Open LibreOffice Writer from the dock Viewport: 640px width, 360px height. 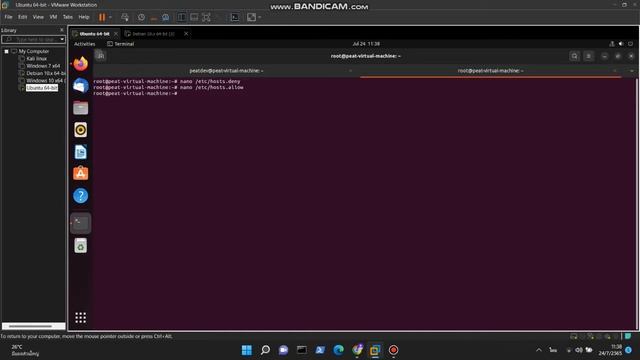80,152
